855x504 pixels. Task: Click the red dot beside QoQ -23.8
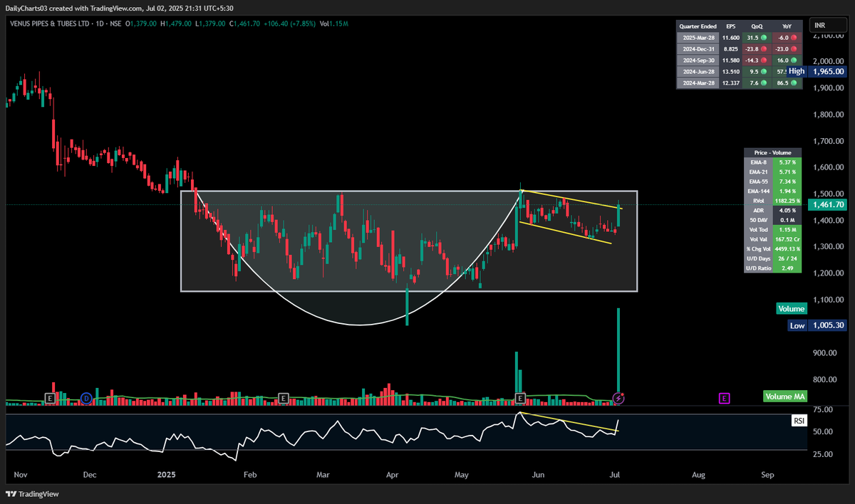[763, 49]
